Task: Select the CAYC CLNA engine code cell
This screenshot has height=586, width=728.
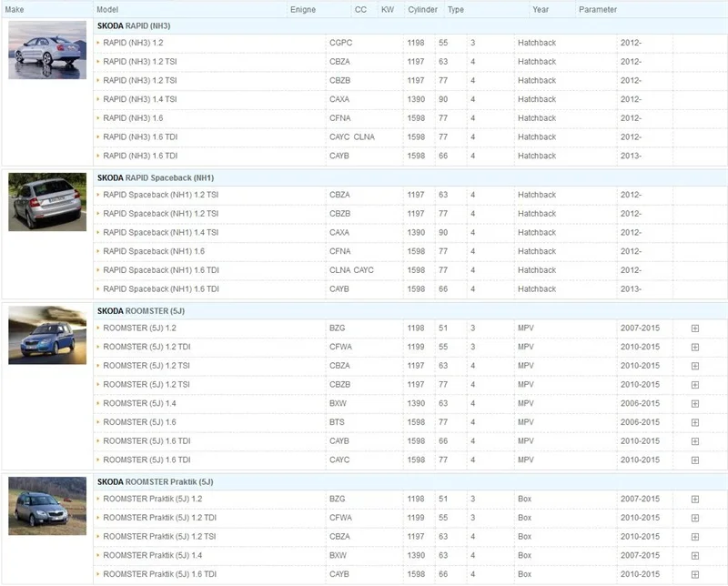Action: pyautogui.click(x=352, y=137)
